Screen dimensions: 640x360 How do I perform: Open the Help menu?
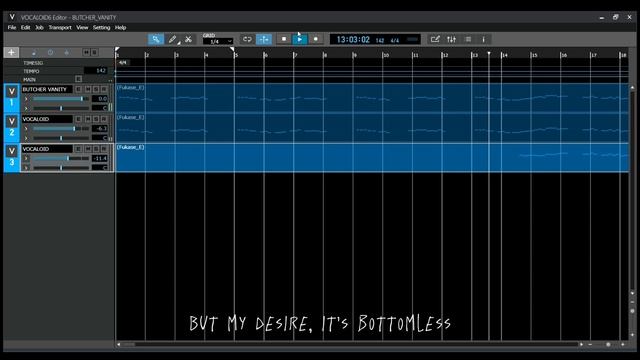click(x=120, y=27)
